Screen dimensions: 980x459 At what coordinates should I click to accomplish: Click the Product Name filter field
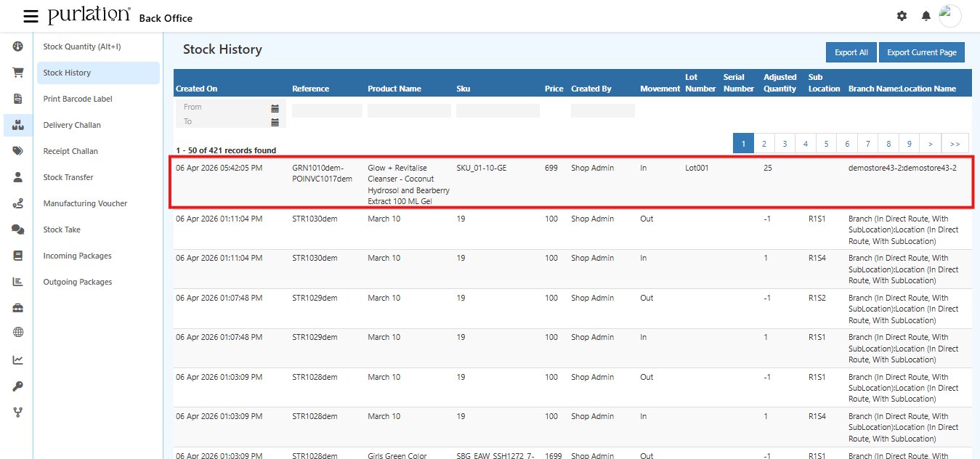409,111
